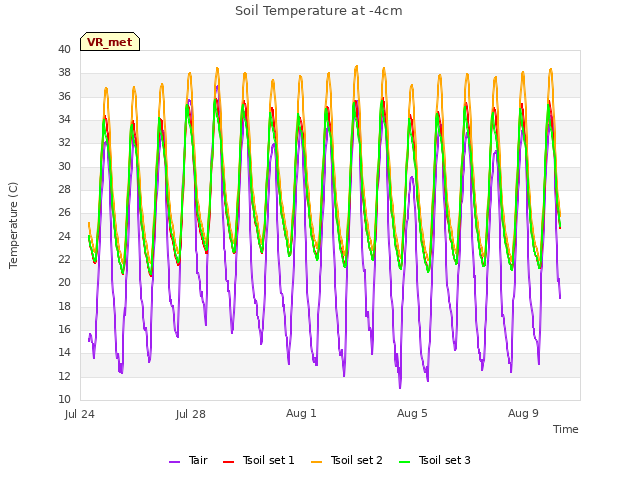Click the 34 y-axis tick label
The height and width of the screenshot is (480, 640).
pyautogui.click(x=64, y=120)
